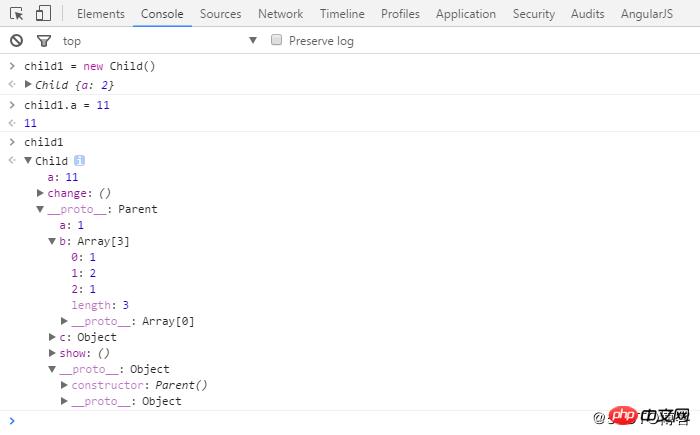Image resolution: width=700 pixels, height=435 pixels.
Task: Expand the __proto__: Array[0] entry
Action: 65,321
